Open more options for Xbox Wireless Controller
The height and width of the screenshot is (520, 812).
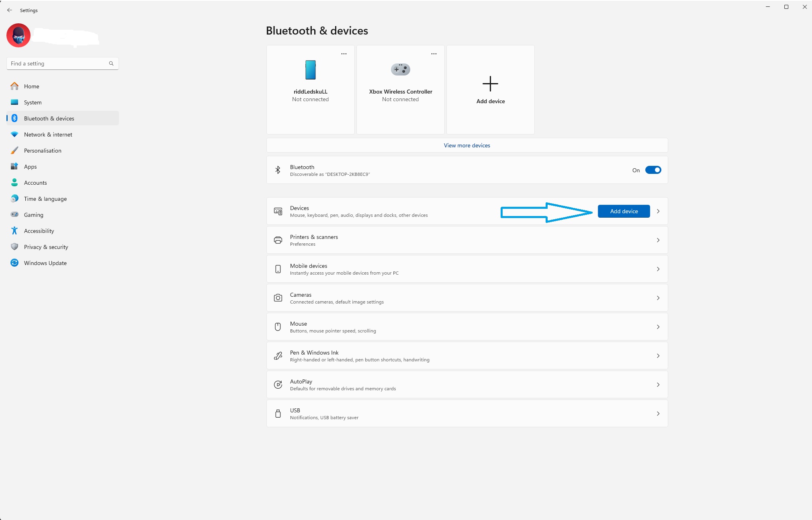(x=434, y=54)
